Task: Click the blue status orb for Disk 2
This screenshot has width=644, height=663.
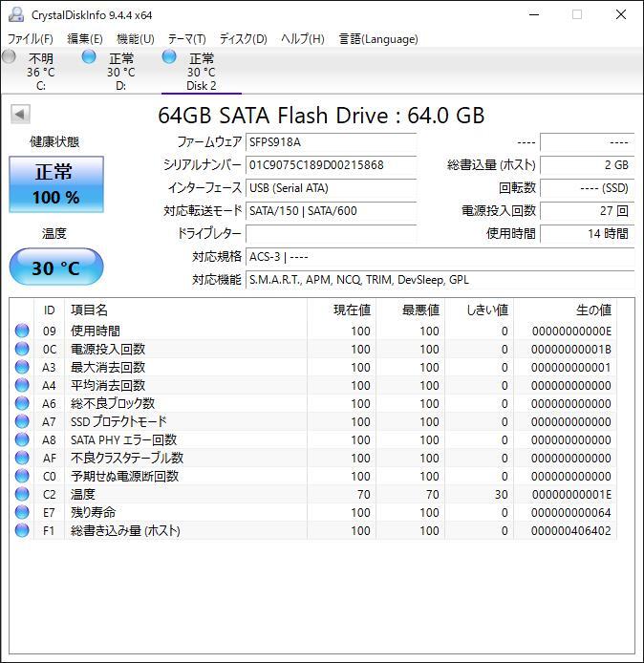Action: click(170, 57)
